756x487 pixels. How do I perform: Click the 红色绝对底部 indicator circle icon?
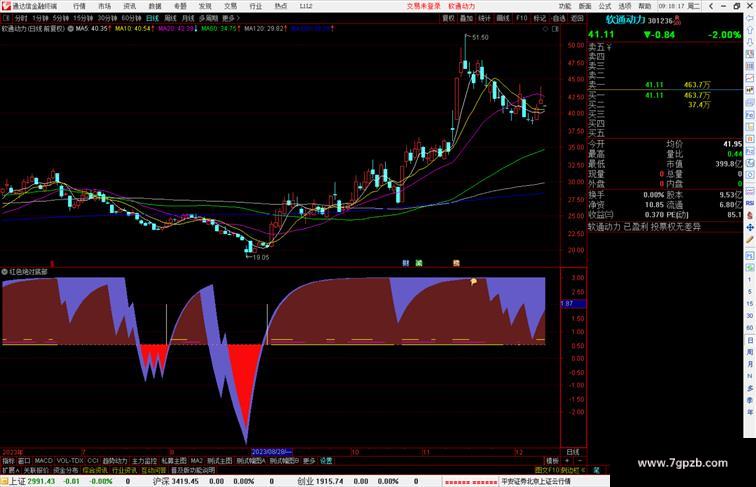4,272
